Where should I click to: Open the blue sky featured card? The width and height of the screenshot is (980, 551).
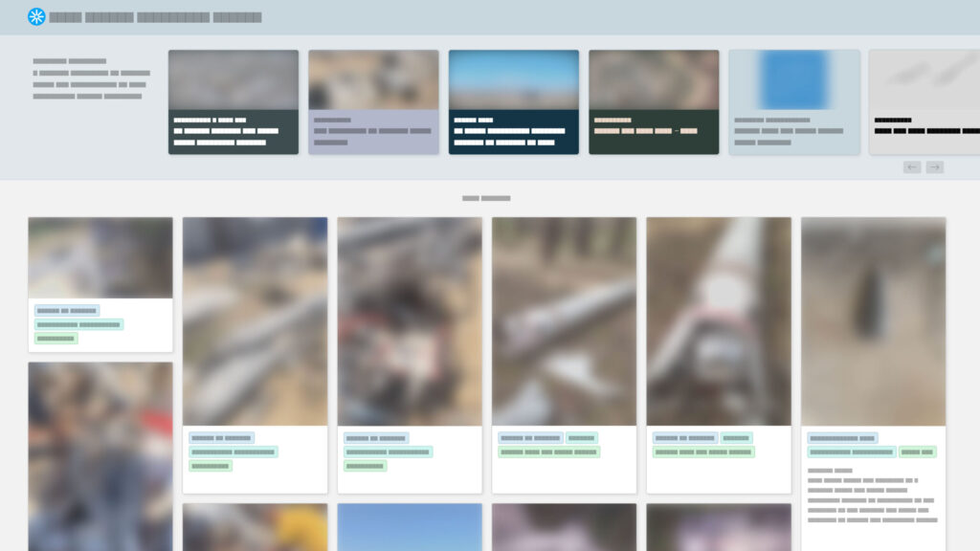point(514,101)
